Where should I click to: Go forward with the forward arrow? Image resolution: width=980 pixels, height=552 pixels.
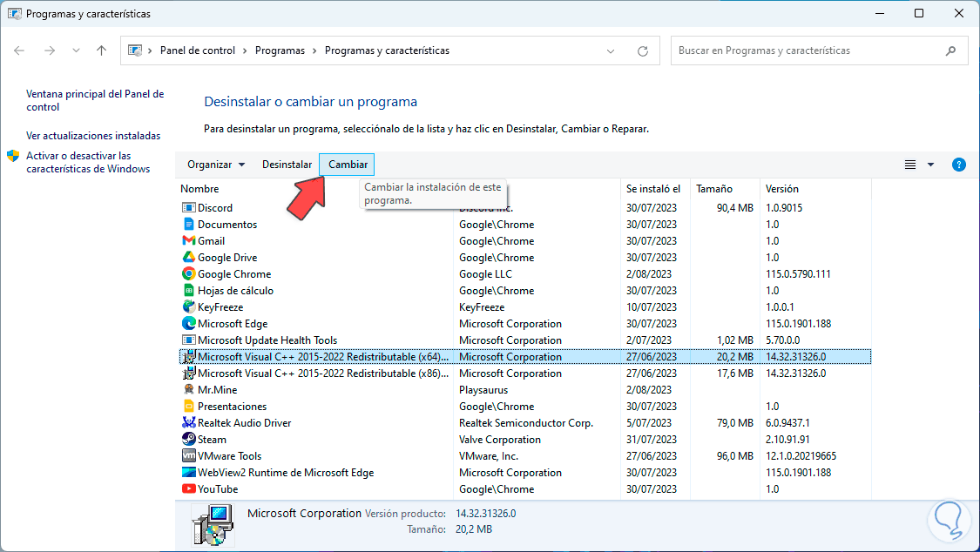tap(50, 50)
